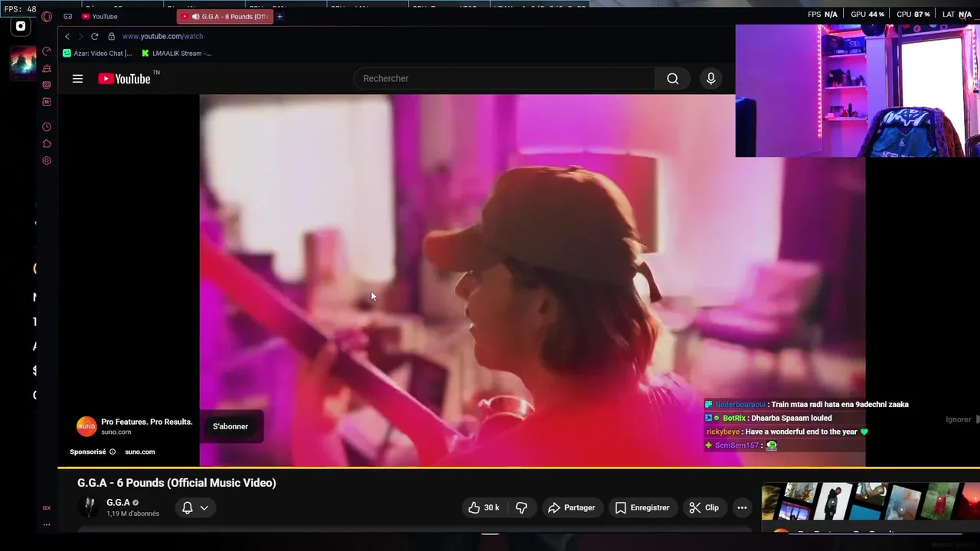Click the Rechercher search box
The image size is (980, 551).
click(x=504, y=78)
